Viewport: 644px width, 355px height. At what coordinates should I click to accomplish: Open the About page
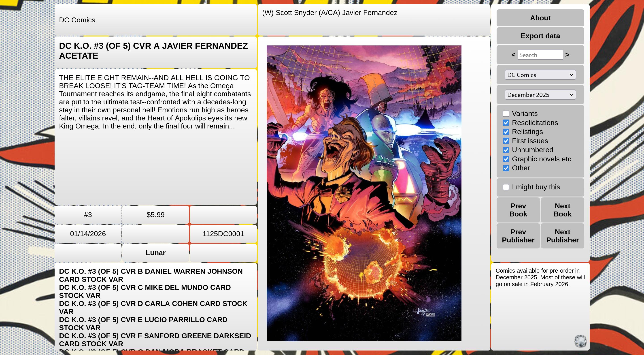(x=540, y=18)
